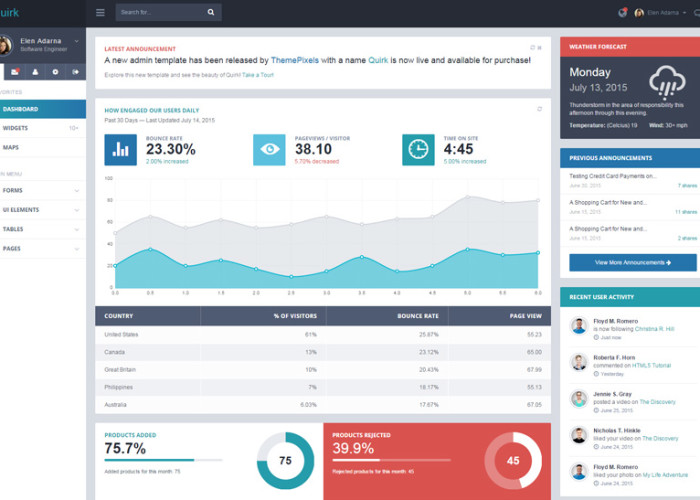
Task: Select the Canada table row
Action: tap(323, 352)
